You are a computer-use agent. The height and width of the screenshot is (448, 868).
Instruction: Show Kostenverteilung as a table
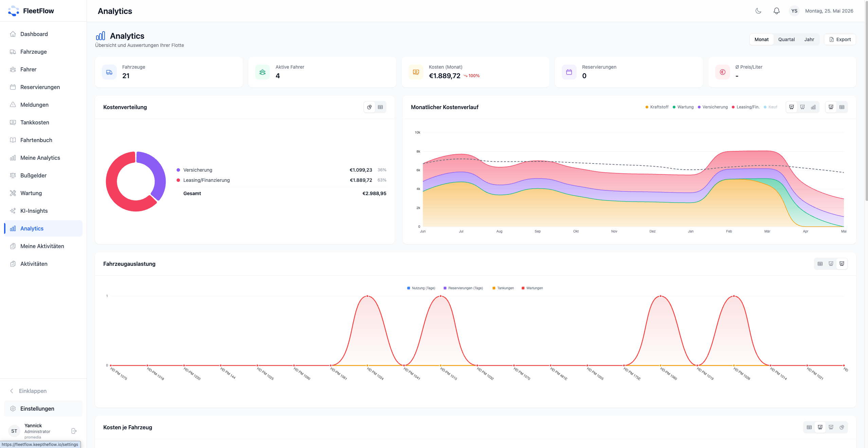380,107
